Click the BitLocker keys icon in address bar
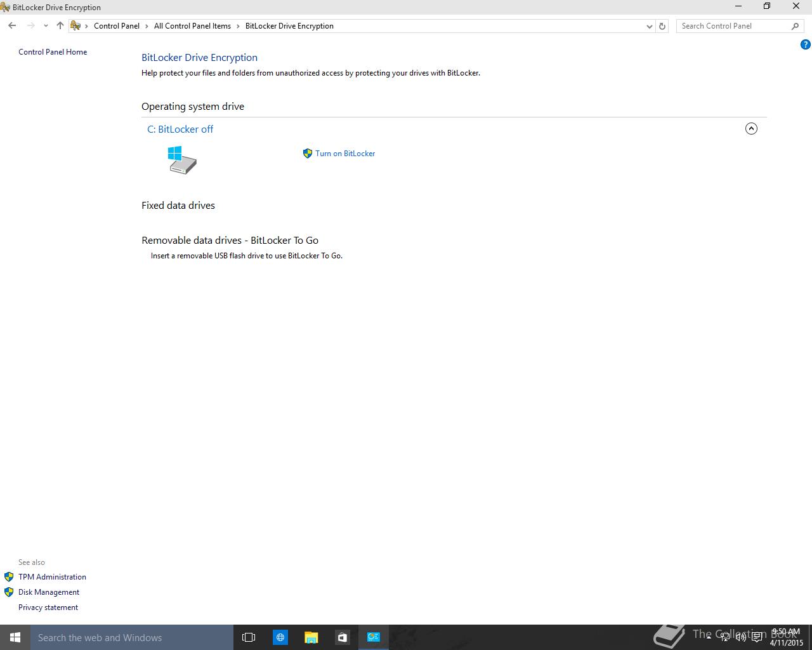The height and width of the screenshot is (650, 812). pyautogui.click(x=75, y=26)
